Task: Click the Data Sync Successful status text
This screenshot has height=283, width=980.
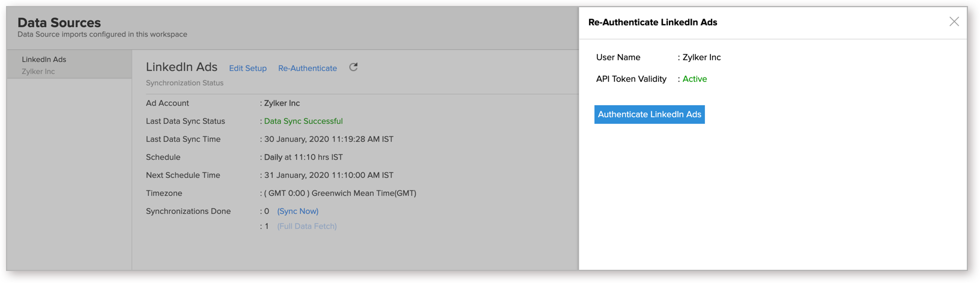Action: [303, 121]
